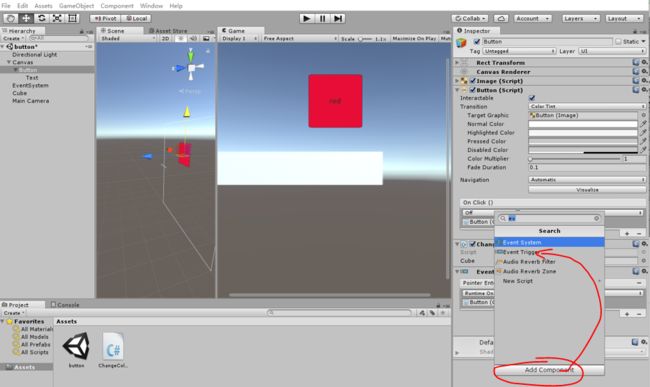Open the Account button
650x387 pixels.
[533, 18]
